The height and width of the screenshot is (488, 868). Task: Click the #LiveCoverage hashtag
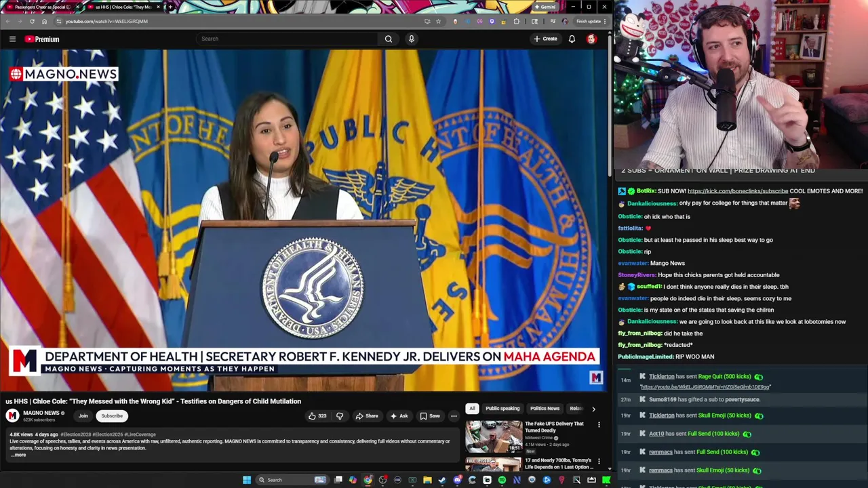pyautogui.click(x=140, y=434)
